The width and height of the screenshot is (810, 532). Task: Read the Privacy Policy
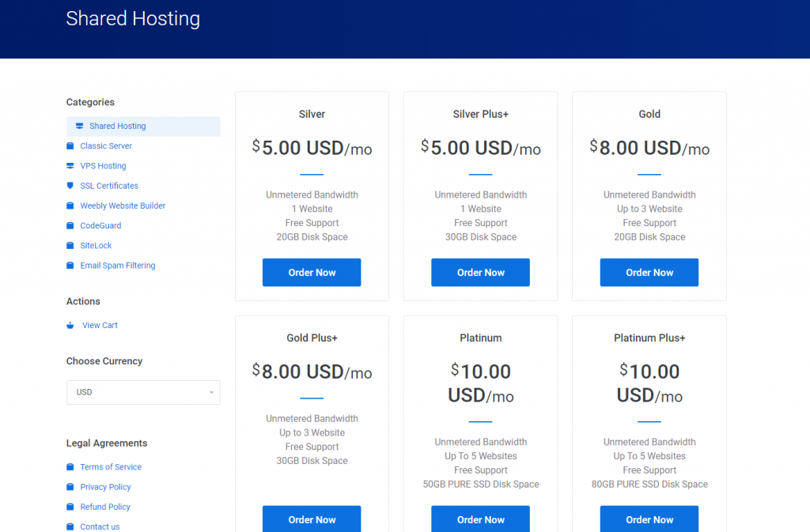point(105,487)
